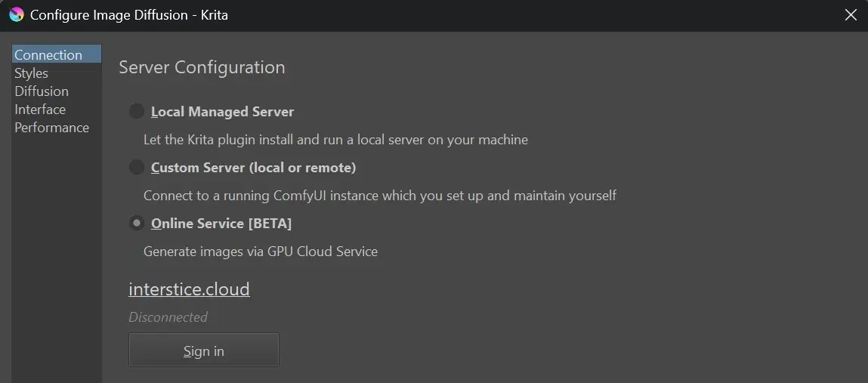Click the 'Generate images via GPU Cloud Service' description
Viewport: 868px width, 383px height.
(261, 252)
